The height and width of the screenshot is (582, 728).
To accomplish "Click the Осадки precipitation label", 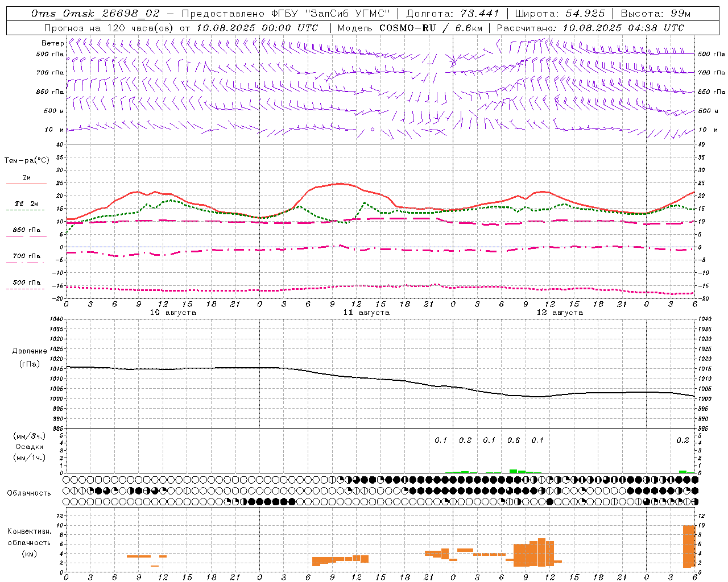I will 30,447.
